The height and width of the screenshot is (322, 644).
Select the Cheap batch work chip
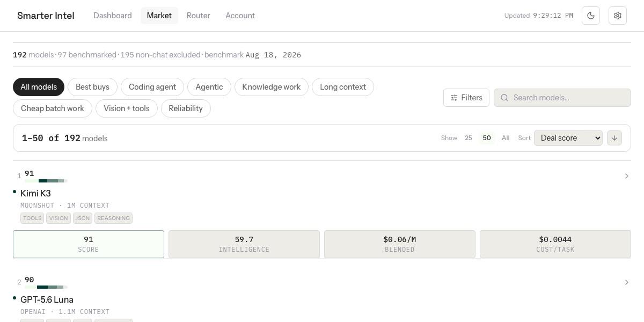coord(53,108)
